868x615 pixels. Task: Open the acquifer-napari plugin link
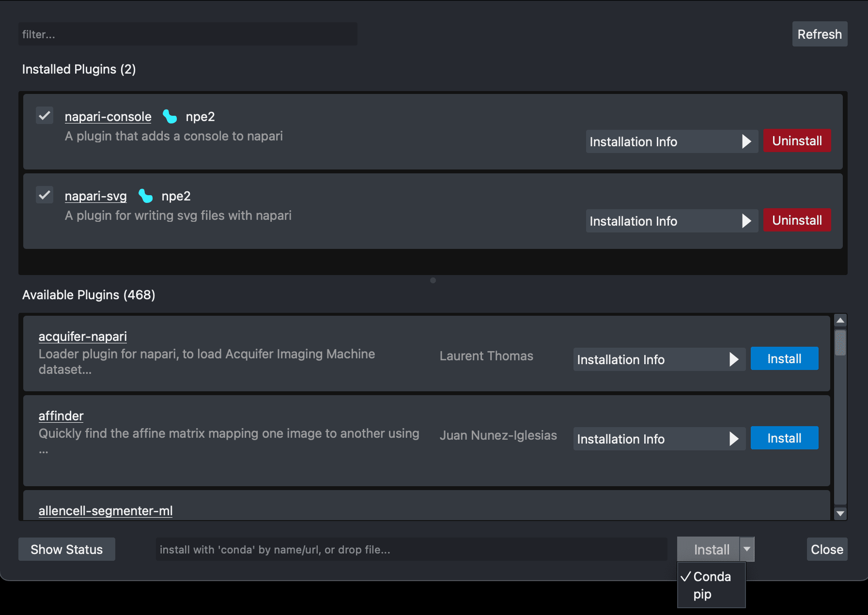(x=82, y=336)
